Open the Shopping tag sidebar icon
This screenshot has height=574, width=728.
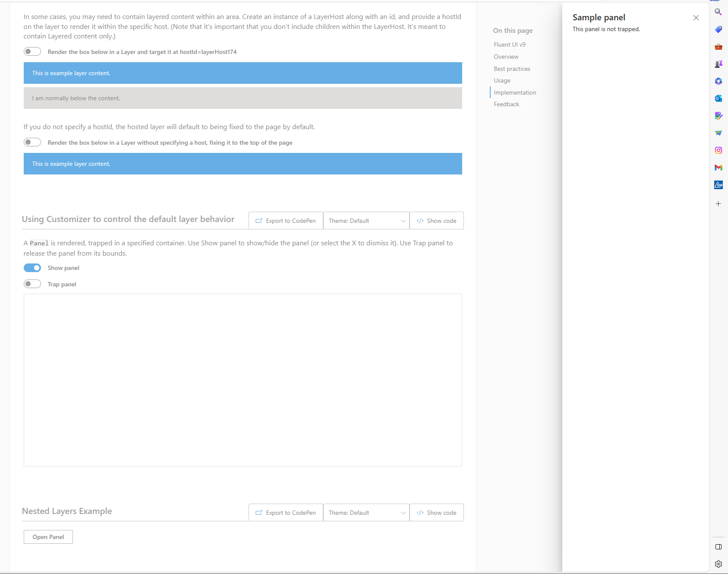(x=719, y=29)
